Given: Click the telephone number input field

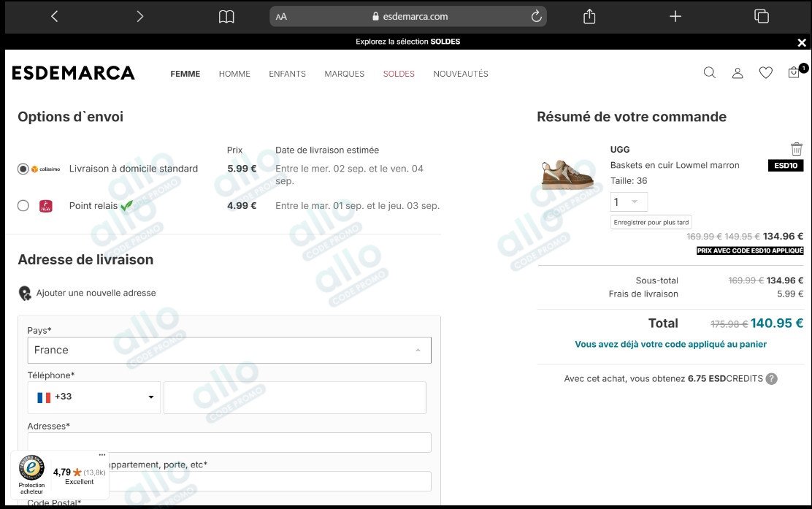Looking at the screenshot, I should click(x=295, y=397).
